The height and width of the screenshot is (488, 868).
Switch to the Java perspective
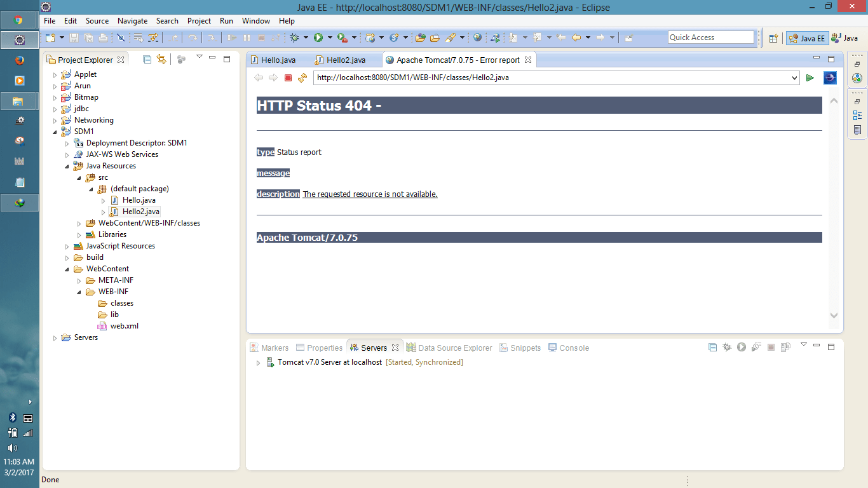(x=844, y=38)
